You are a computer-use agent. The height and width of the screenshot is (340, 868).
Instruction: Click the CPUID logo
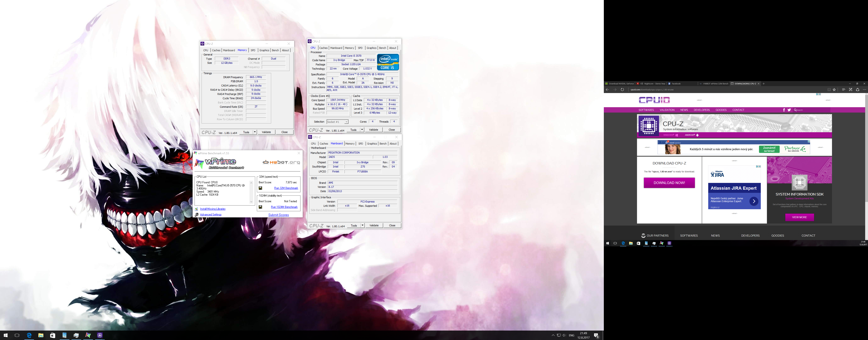[654, 100]
